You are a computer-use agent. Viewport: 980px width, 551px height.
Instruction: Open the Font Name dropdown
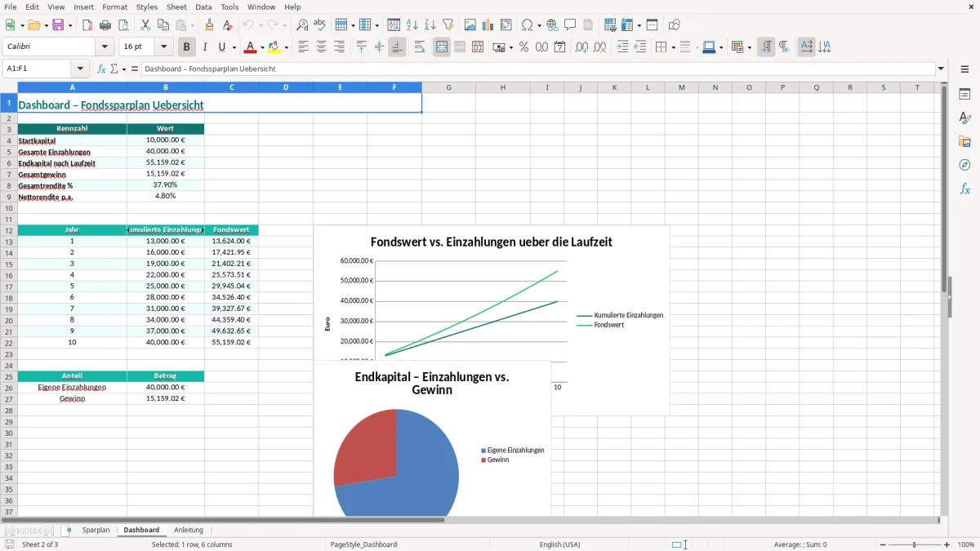[105, 47]
